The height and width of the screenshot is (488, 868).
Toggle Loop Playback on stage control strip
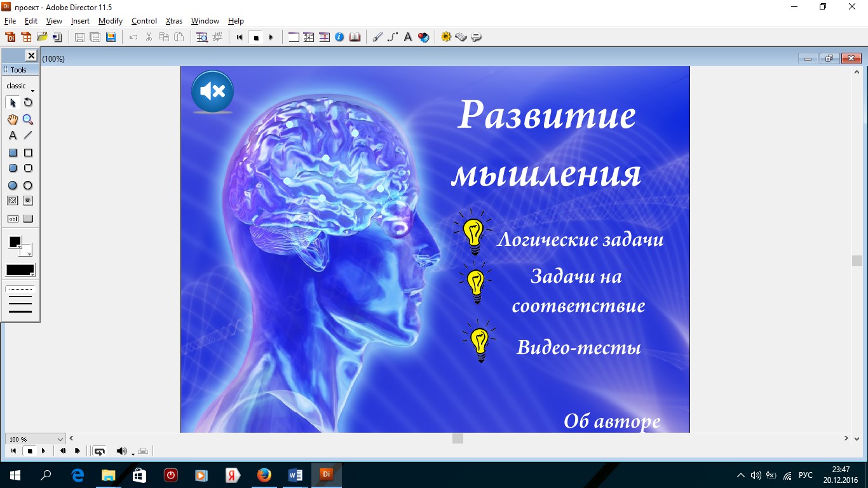(99, 451)
